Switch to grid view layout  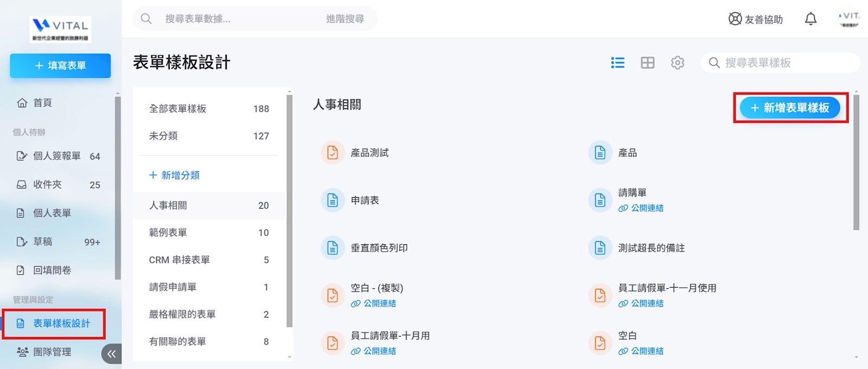(x=647, y=63)
